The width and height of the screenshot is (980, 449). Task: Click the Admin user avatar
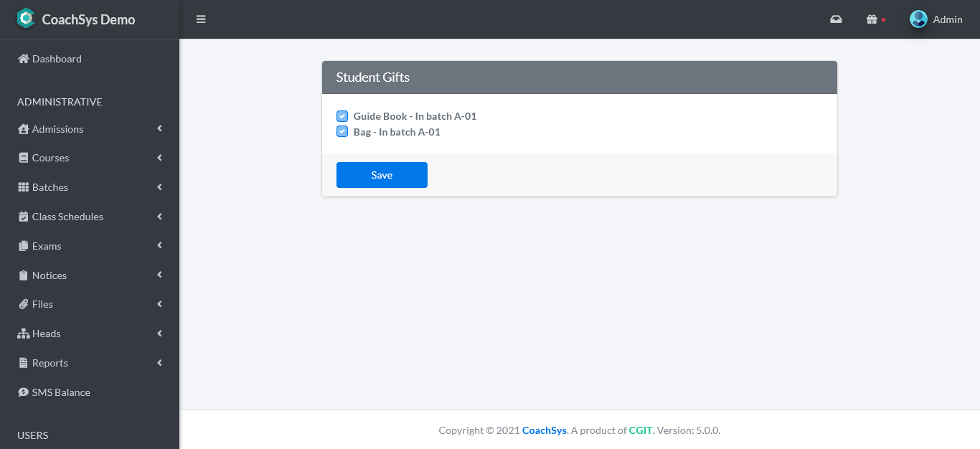pos(918,19)
